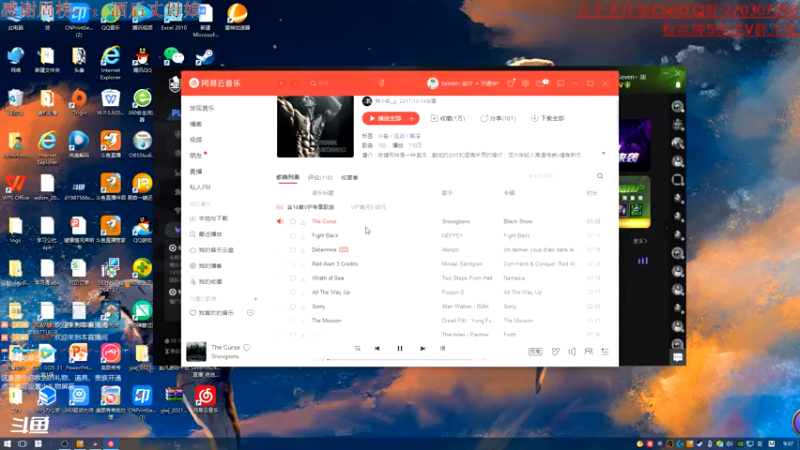Open the audio quality selector 极高
Image resolution: width=800 pixels, height=450 pixels.
click(535, 352)
